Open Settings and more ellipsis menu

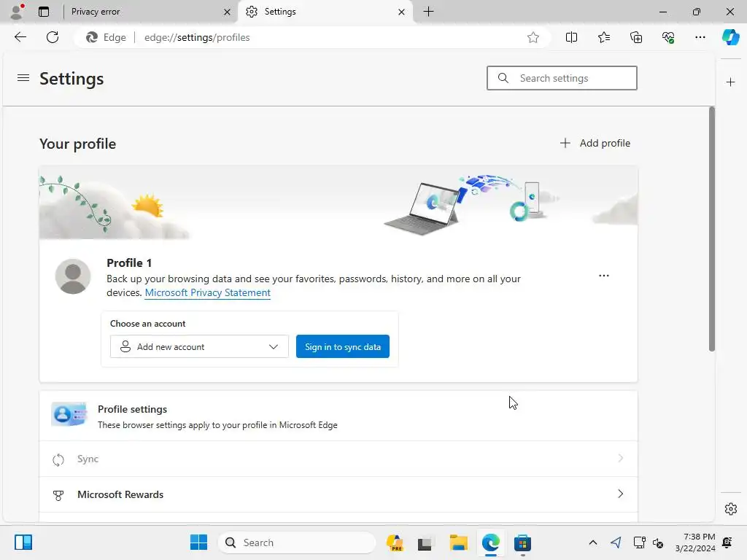coord(700,37)
